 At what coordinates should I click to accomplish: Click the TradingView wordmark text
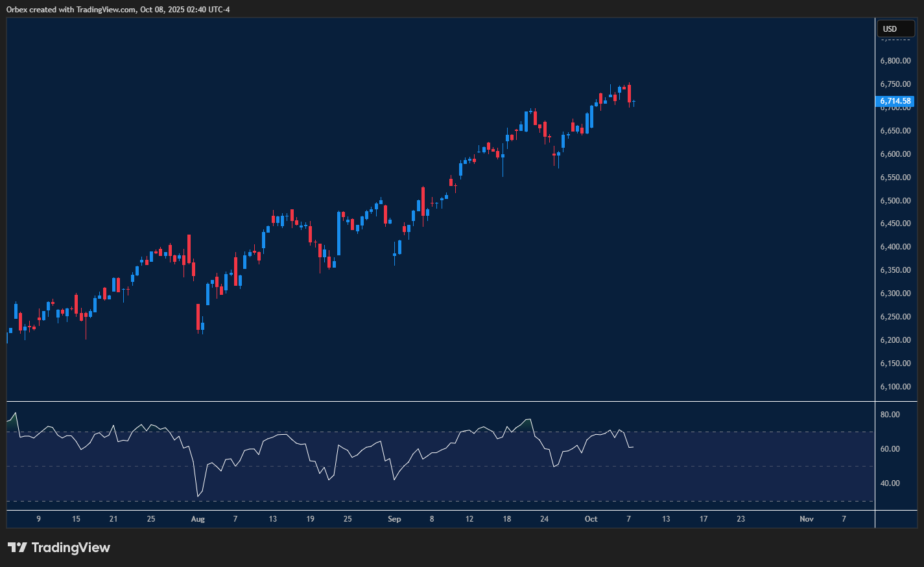coord(71,548)
